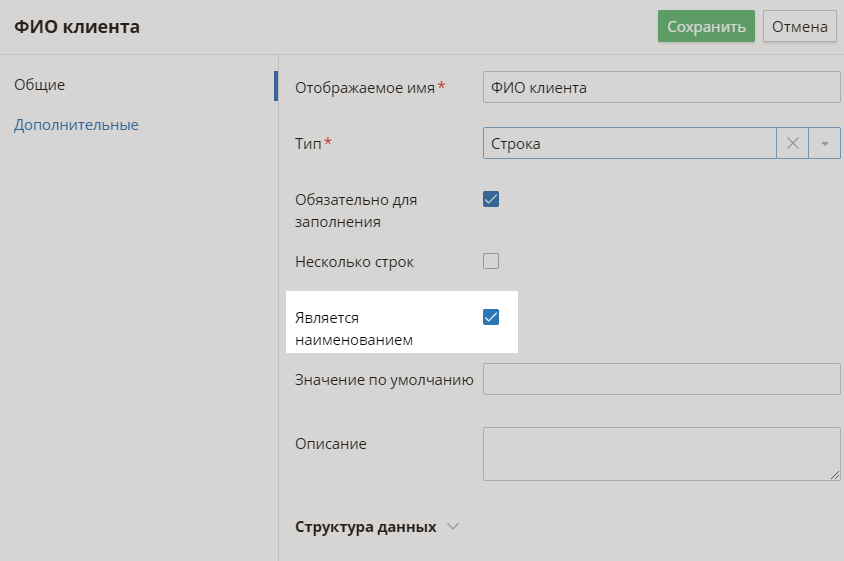The width and height of the screenshot is (844, 561).
Task: Open the Тип dropdown arrow
Action: pyautogui.click(x=824, y=144)
